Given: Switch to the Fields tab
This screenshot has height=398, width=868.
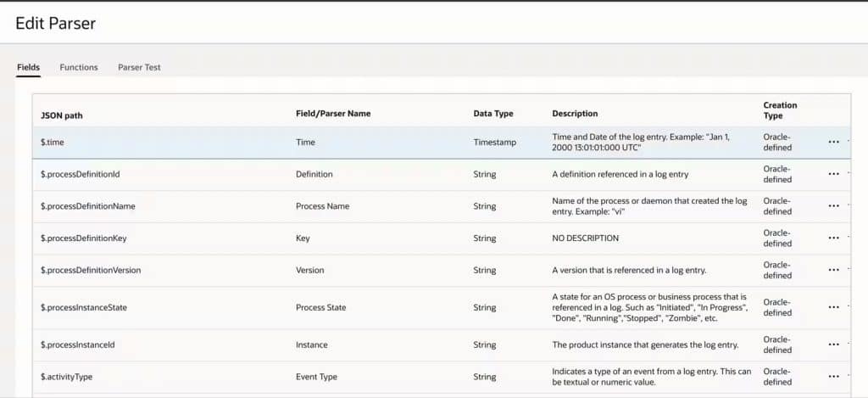Looking at the screenshot, I should click(x=28, y=67).
